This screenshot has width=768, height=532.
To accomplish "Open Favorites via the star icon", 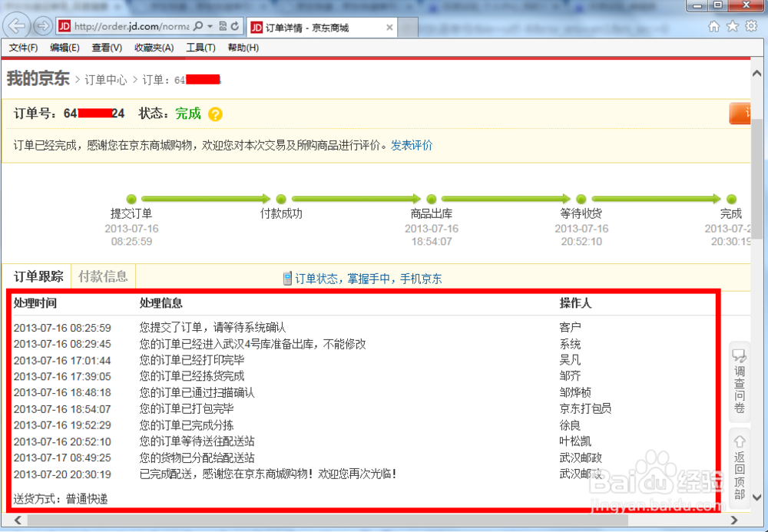I will 733,25.
